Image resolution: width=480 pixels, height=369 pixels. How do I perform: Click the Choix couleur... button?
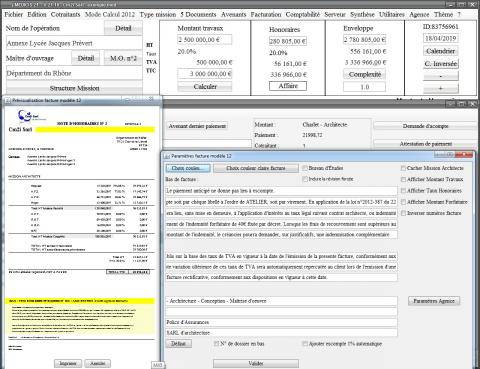[188, 168]
